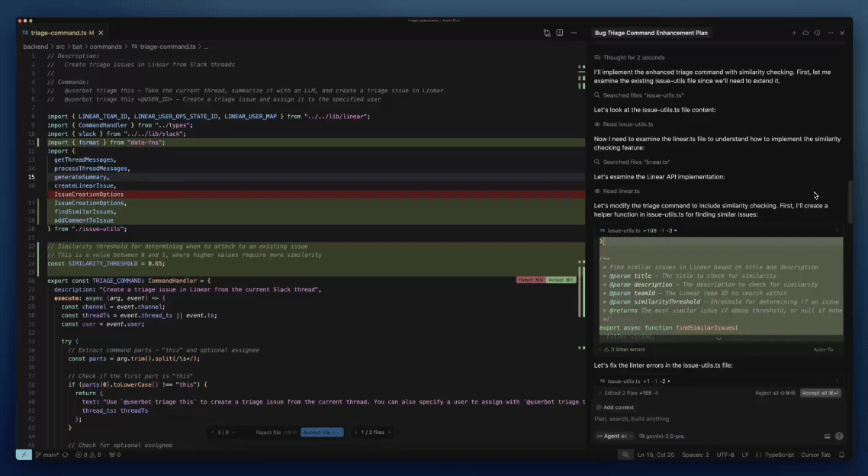Click the cloud icon in chat header
This screenshot has width=868, height=476.
coord(805,34)
